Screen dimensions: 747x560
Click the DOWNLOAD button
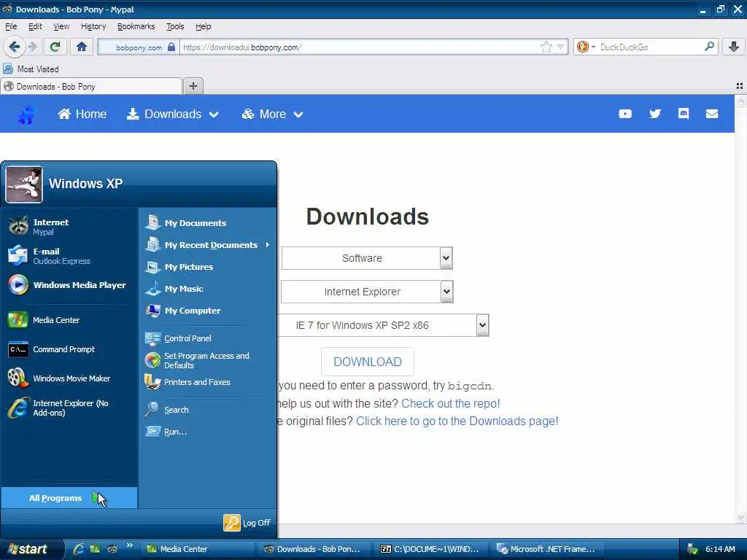pos(368,362)
